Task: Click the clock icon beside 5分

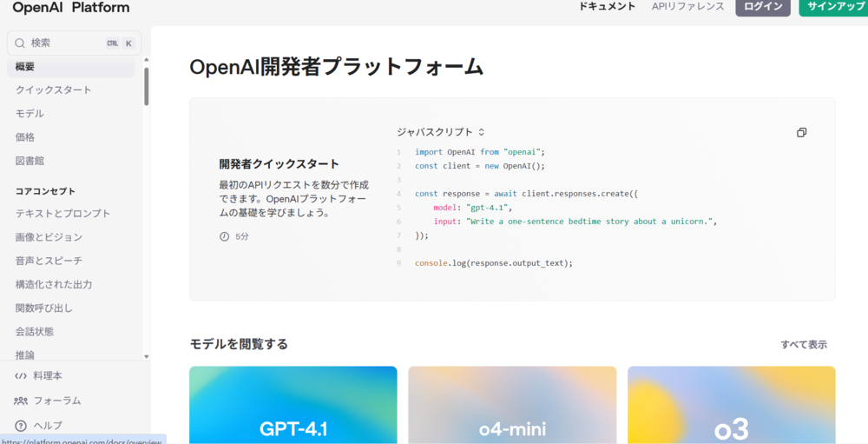Action: [224, 236]
